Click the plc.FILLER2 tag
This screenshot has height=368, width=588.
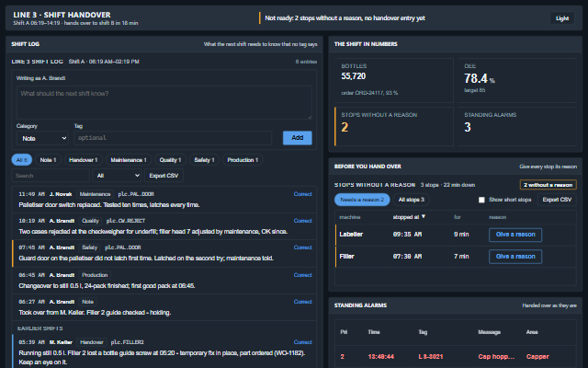(x=128, y=342)
